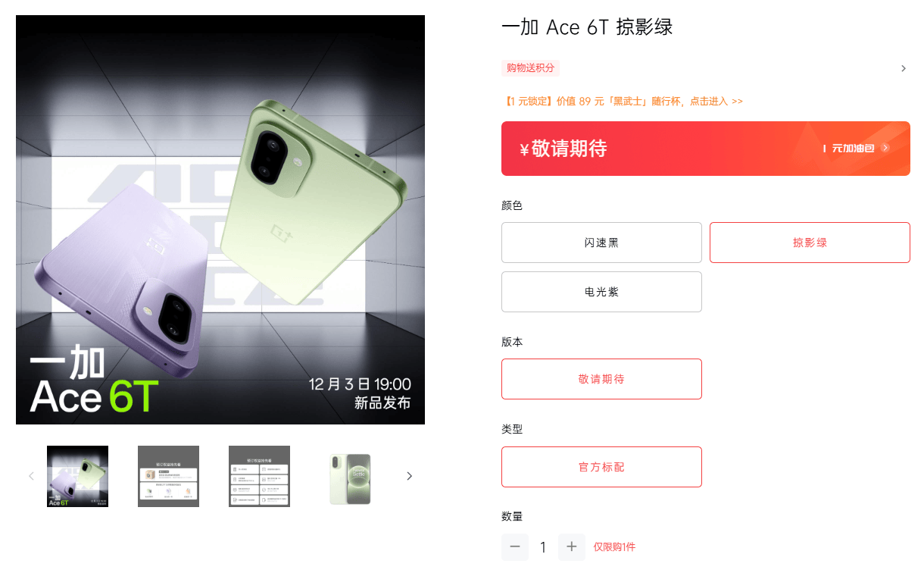This screenshot has width=924, height=570.
Task: View the first Ace 6T thumbnail
Action: 77,476
